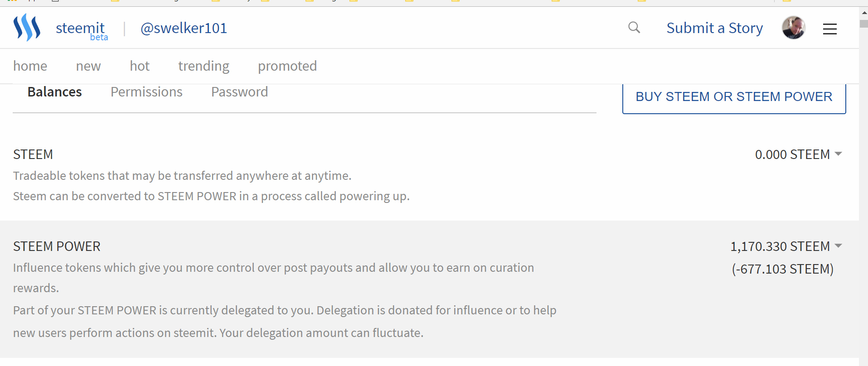Click the vertical scrollbar thumb
Image resolution: width=868 pixels, height=366 pixels.
864,24
